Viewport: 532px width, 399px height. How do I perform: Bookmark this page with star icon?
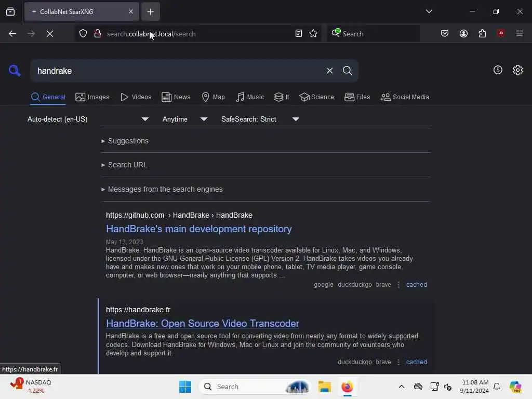[x=313, y=34]
